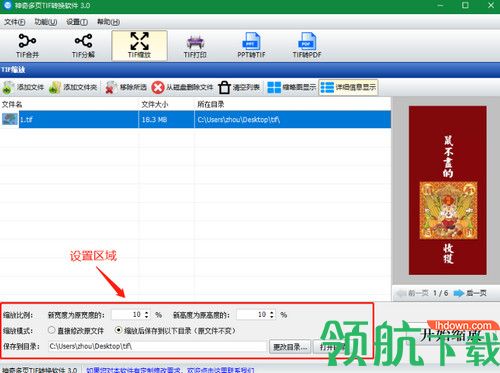
Task: Click the status bar contact link
Action: pyautogui.click(x=170, y=370)
